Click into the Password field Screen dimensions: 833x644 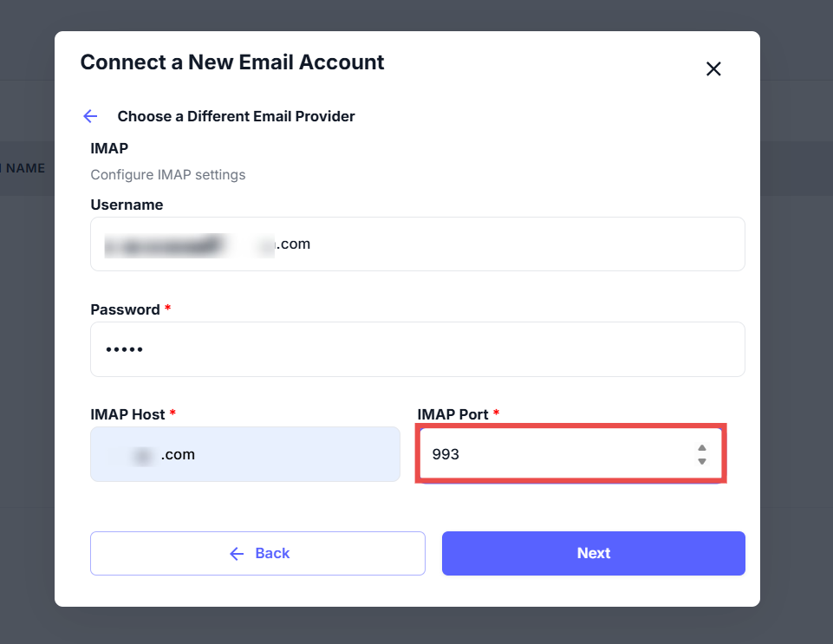(417, 349)
